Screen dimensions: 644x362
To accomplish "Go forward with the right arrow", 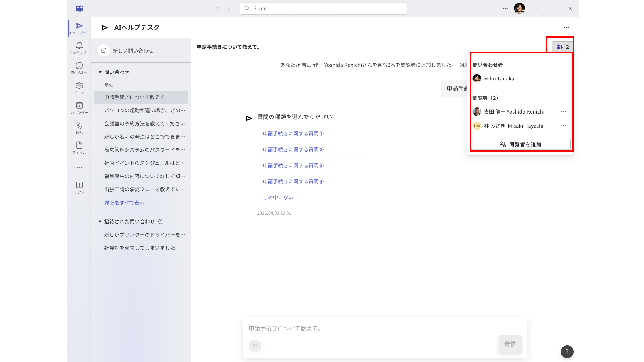I will click(229, 8).
